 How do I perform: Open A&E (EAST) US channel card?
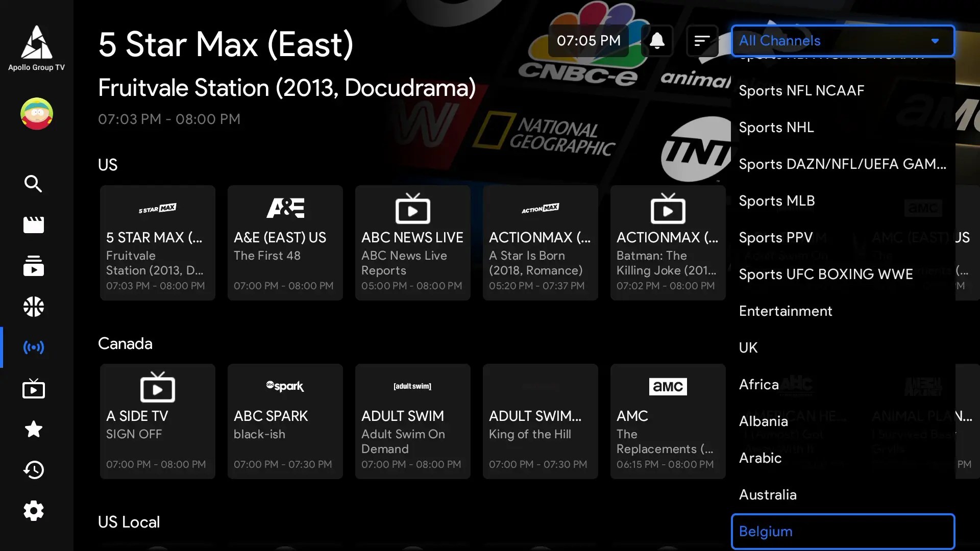pos(285,243)
